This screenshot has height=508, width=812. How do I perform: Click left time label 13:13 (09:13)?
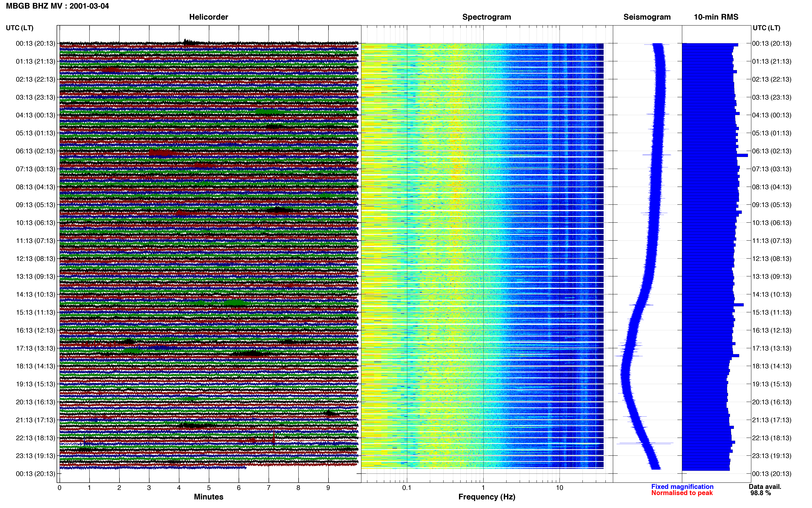(x=36, y=277)
